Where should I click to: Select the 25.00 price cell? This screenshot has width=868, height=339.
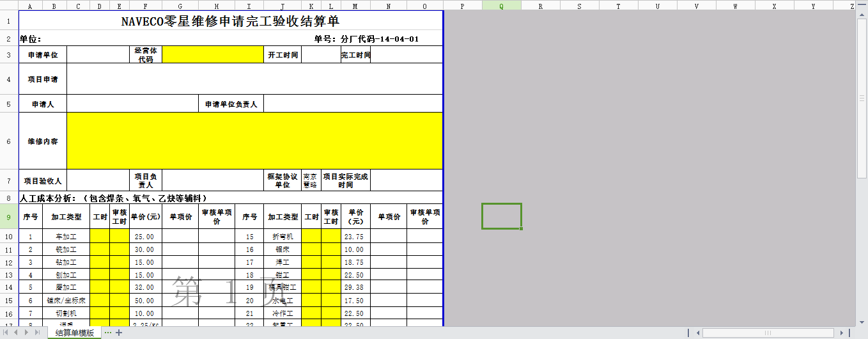click(146, 237)
